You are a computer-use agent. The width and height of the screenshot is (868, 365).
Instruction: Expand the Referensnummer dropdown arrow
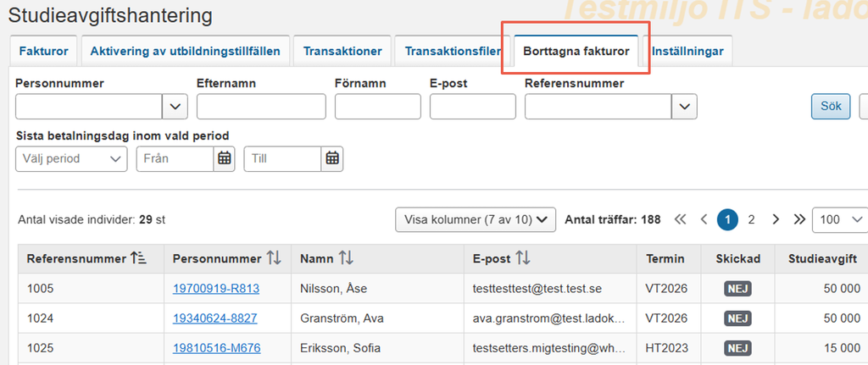point(684,106)
